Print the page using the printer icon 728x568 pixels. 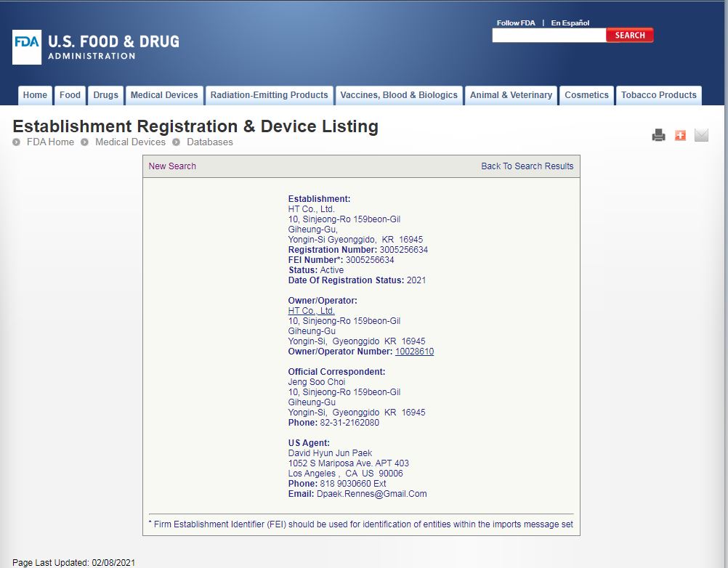(658, 135)
